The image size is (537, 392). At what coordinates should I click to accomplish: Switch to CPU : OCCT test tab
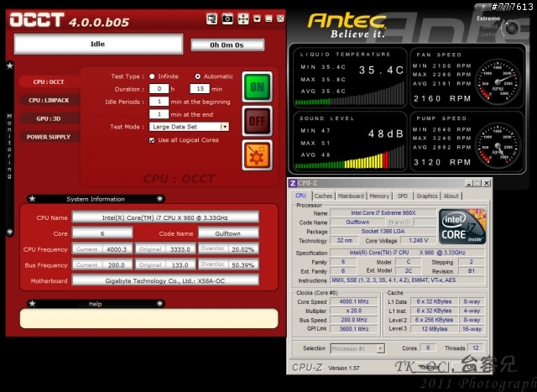(50, 82)
